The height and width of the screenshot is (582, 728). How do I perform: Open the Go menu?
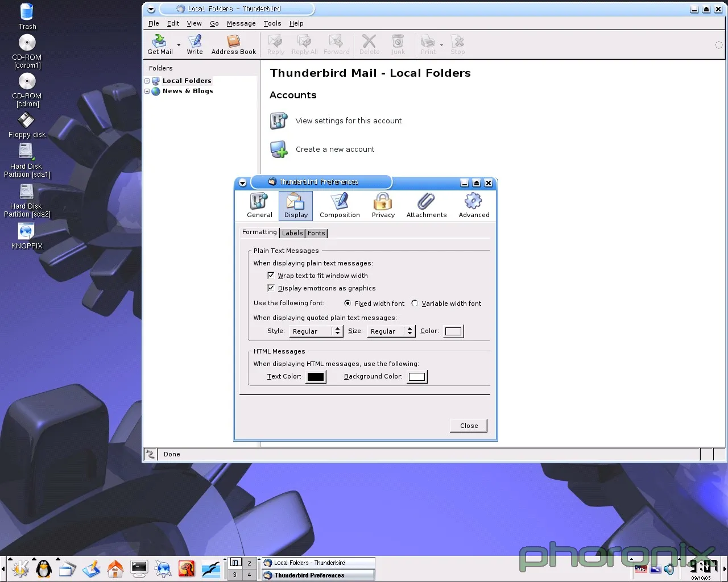pyautogui.click(x=214, y=23)
